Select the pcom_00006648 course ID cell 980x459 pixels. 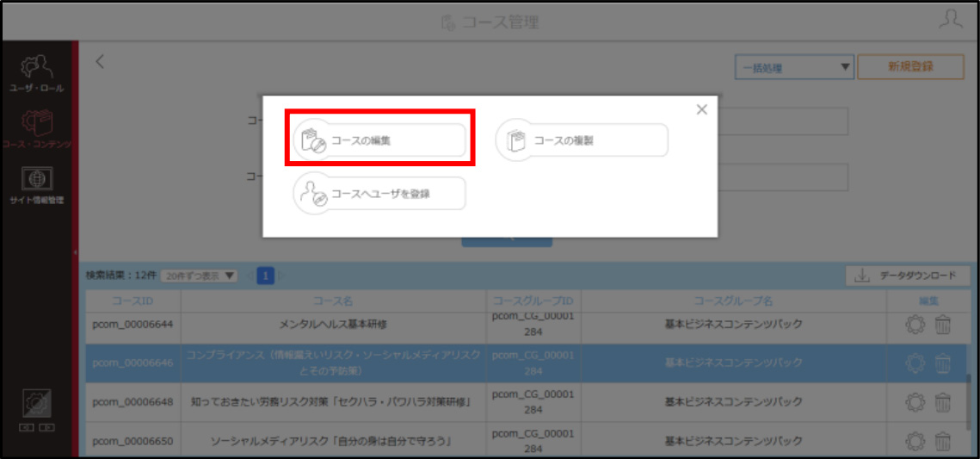pyautogui.click(x=133, y=400)
